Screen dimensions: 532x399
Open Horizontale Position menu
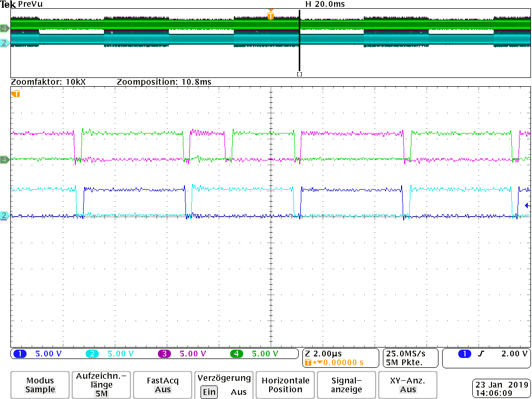[285, 385]
